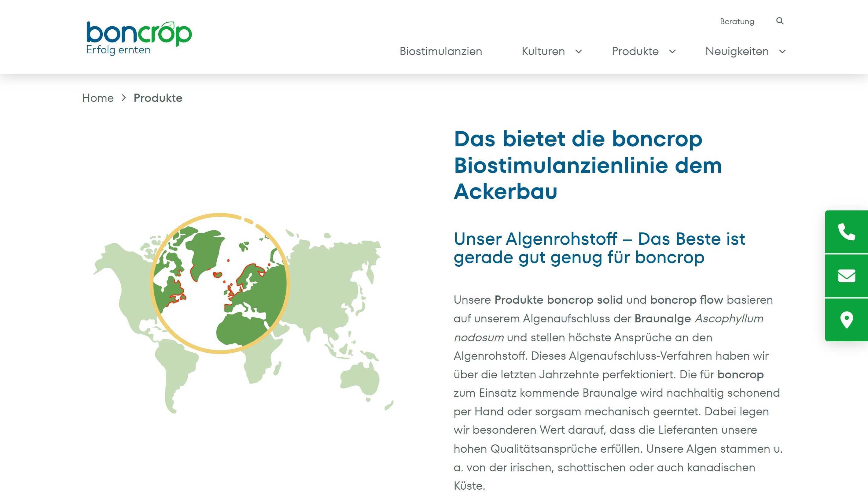Viewport: 868px width, 501px height.
Task: Open the search magnifier icon
Action: click(780, 21)
